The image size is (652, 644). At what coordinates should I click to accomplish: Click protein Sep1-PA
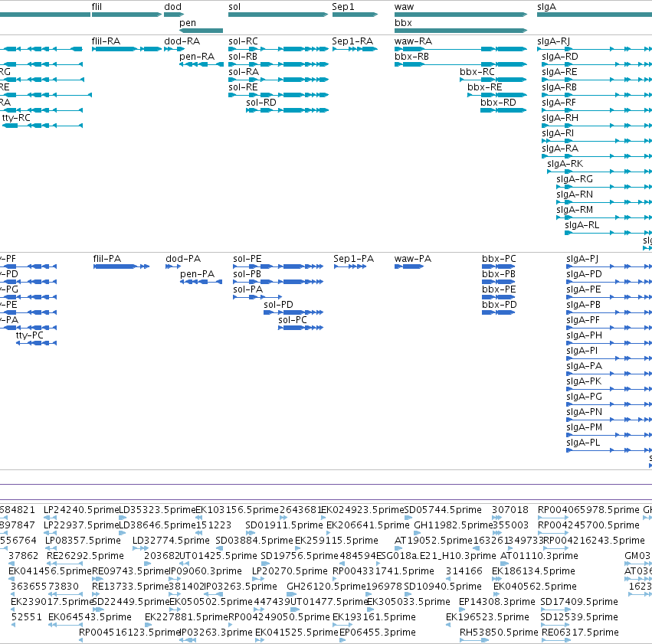[x=350, y=266]
